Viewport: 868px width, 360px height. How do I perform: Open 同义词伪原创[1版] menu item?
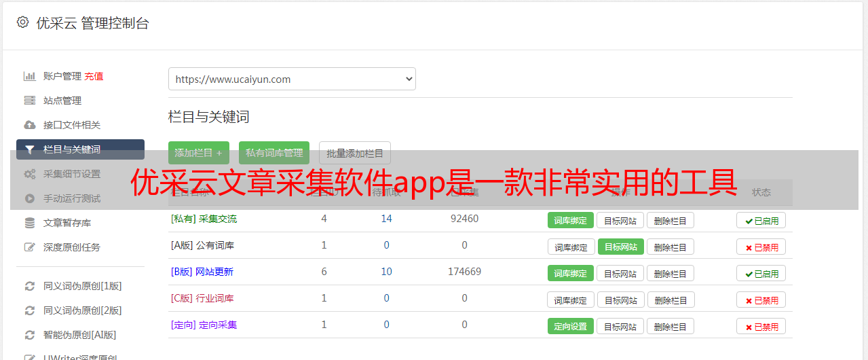coord(83,286)
